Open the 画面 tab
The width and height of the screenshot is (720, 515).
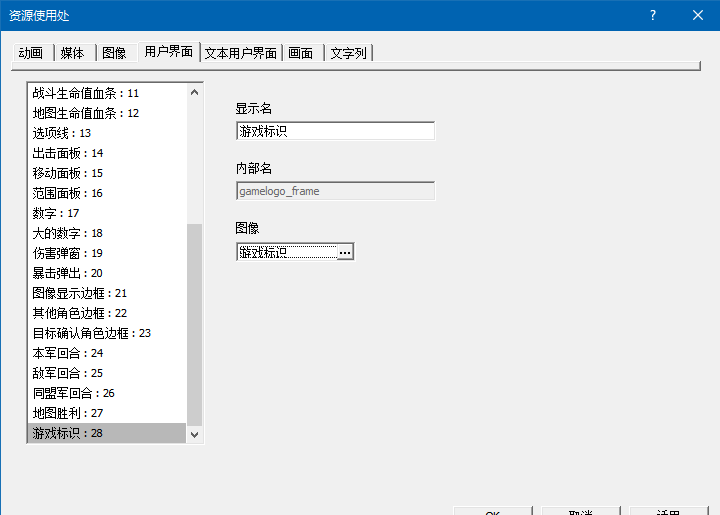(x=302, y=53)
